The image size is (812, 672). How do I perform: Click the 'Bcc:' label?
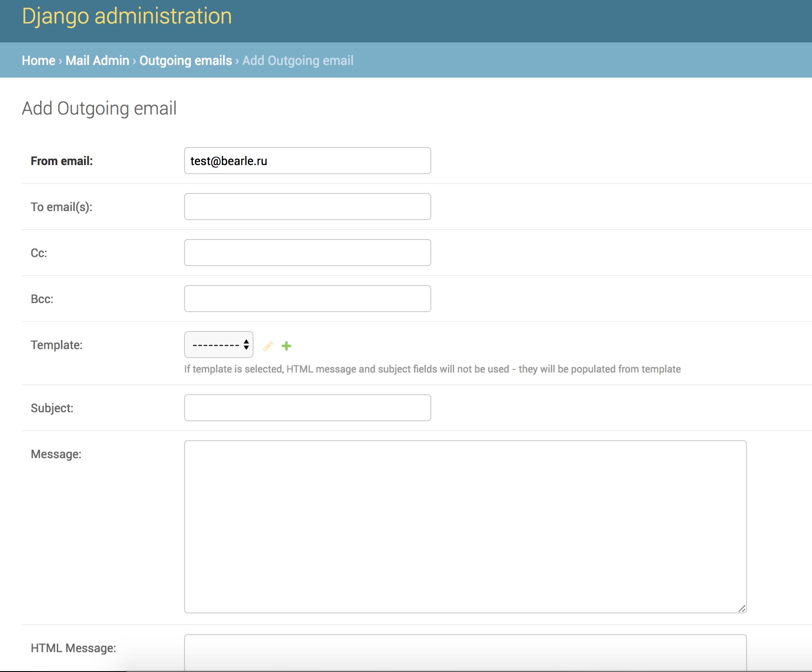tap(42, 299)
